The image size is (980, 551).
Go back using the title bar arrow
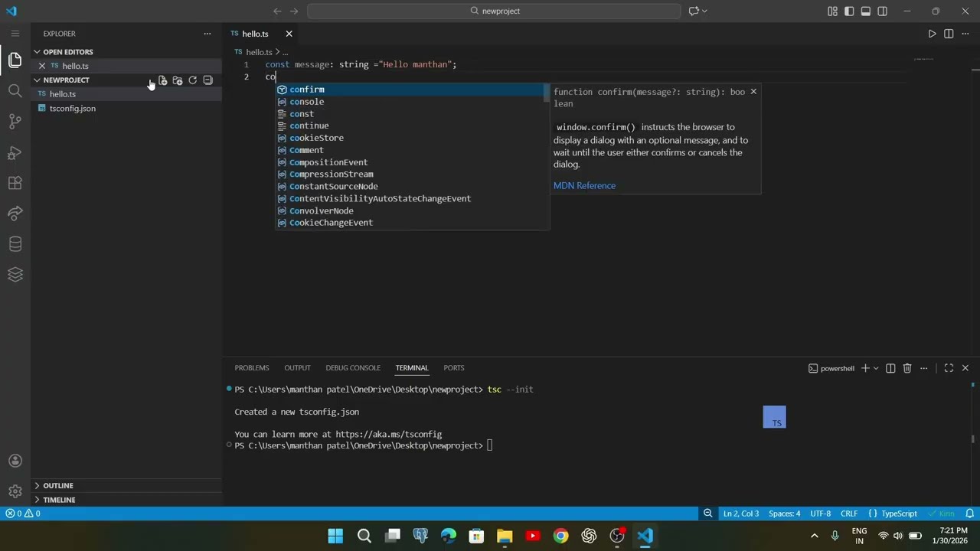tap(277, 11)
